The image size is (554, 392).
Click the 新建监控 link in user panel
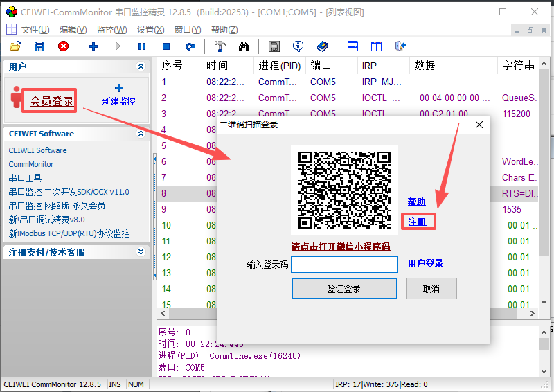(119, 101)
